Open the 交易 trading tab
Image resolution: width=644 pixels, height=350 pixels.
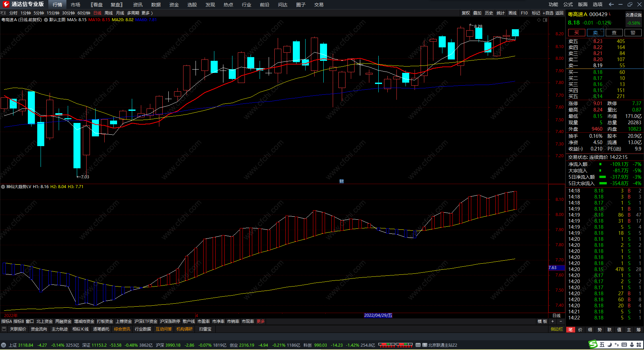click(319, 5)
